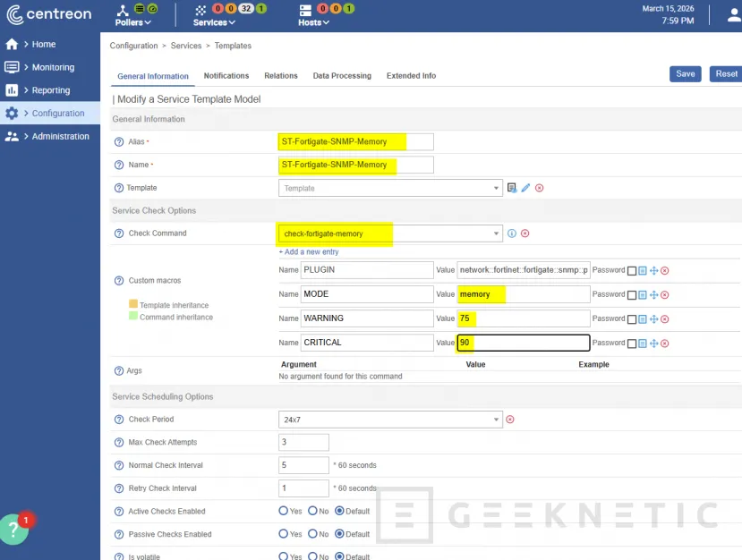The image size is (742, 560).
Task: Open the info icon next to check-fortigate-memory
Action: coord(513,233)
